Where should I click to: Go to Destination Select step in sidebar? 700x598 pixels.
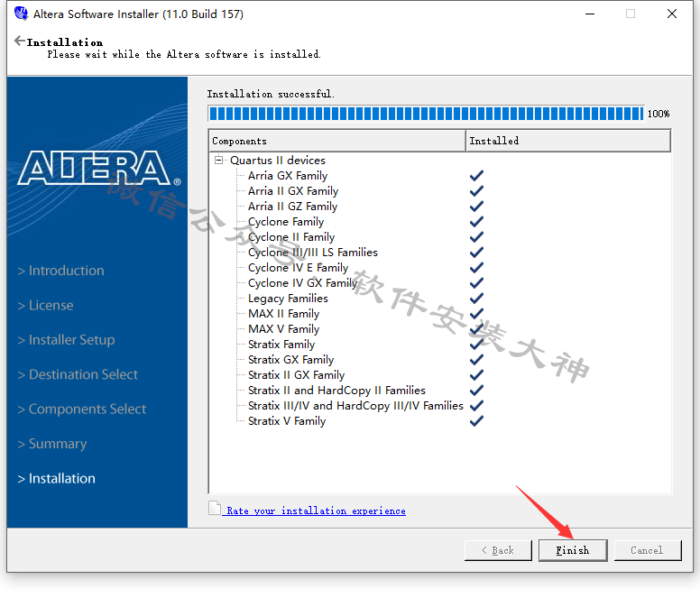pyautogui.click(x=78, y=374)
